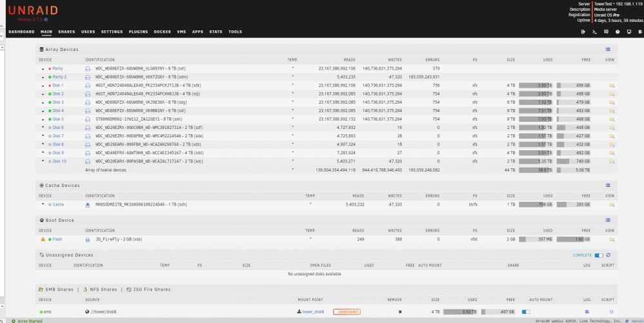Open the TOOLS menu

coord(235,32)
